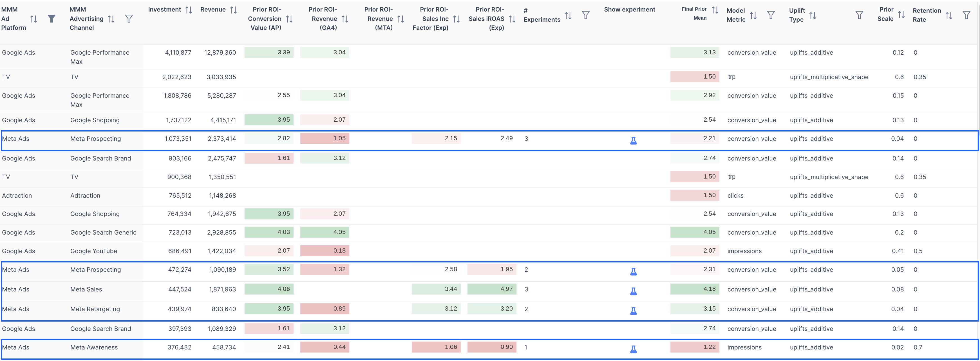Sort by Final Prior Mean
Viewport: 980px width, 361px height.
[715, 10]
